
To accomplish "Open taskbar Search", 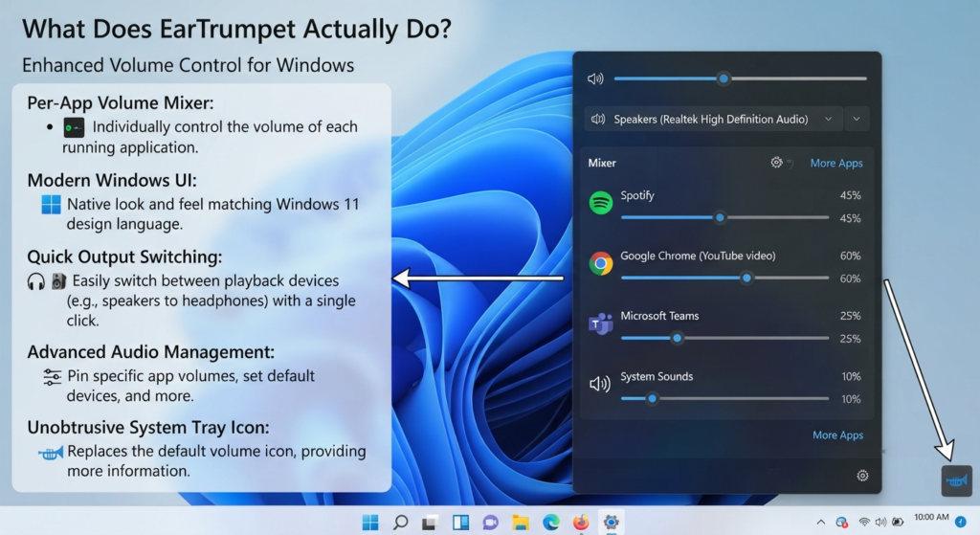I will [x=400, y=522].
